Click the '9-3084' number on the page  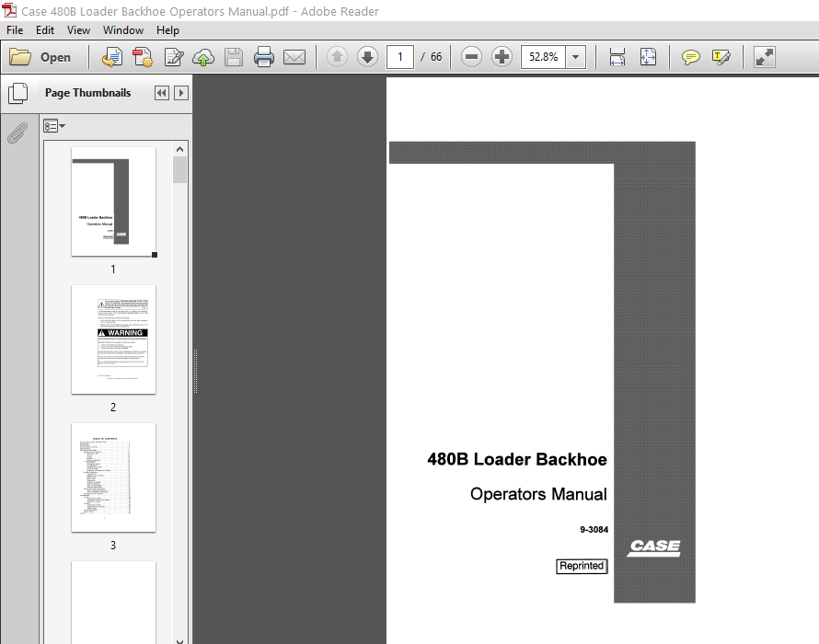point(594,530)
